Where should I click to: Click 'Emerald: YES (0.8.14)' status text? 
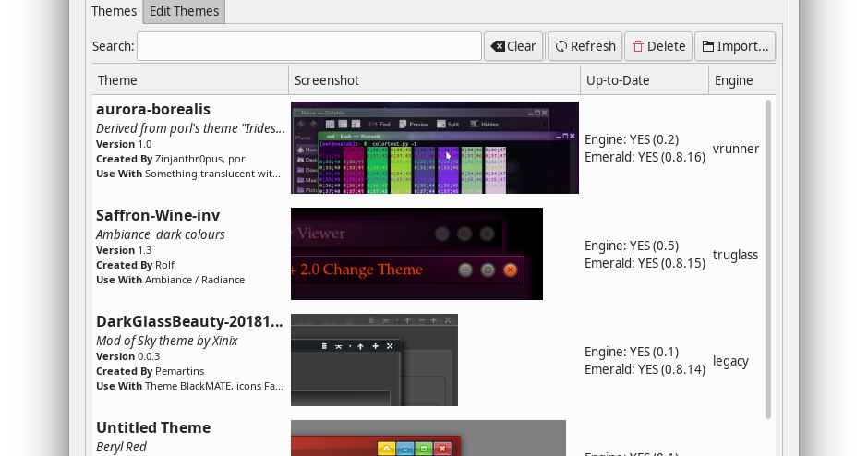[645, 369]
